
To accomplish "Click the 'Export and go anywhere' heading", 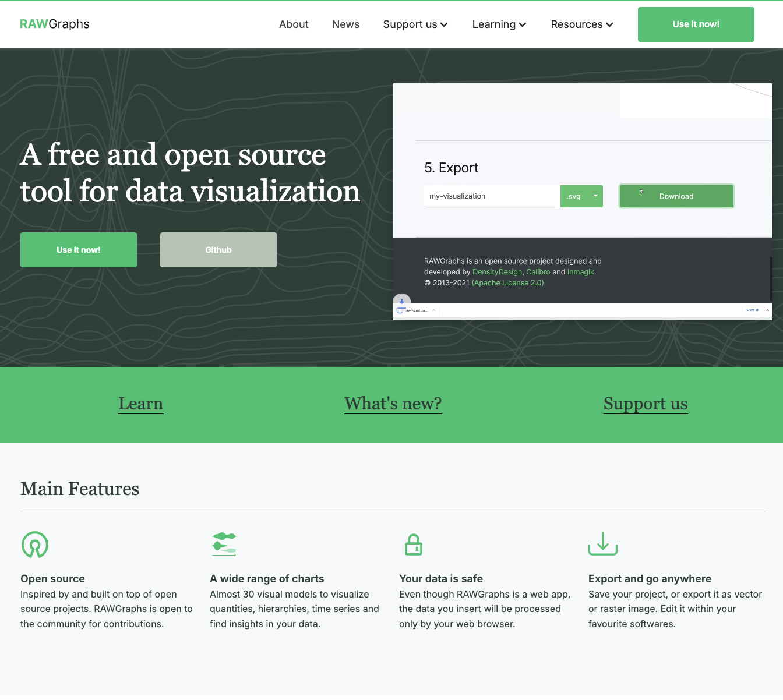I will tap(650, 579).
